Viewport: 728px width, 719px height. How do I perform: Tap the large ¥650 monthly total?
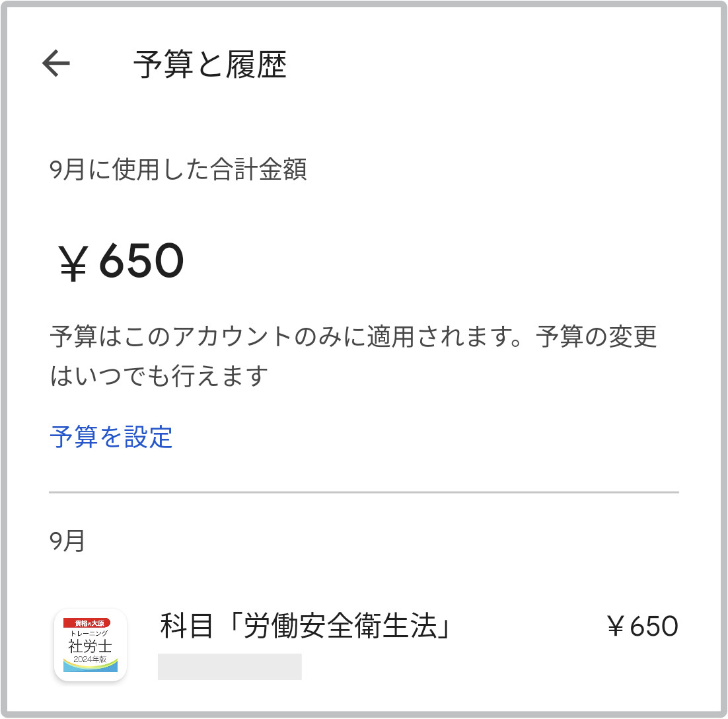click(121, 262)
